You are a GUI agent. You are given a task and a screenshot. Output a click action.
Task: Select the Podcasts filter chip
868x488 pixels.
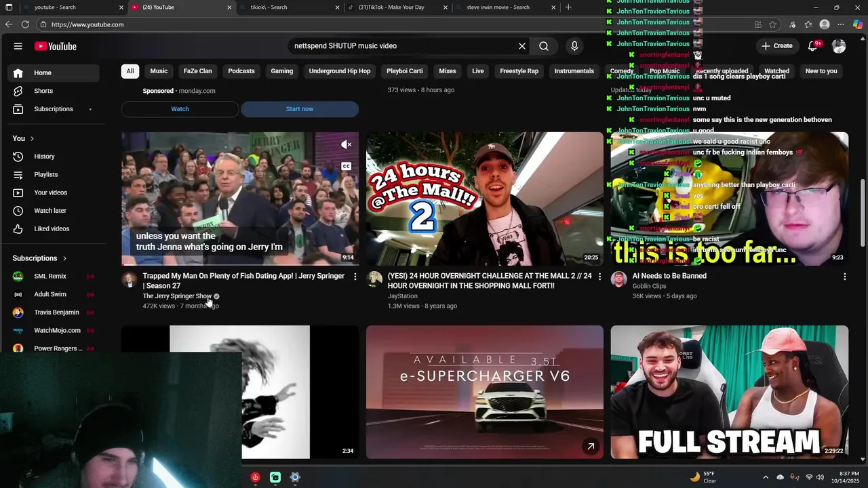[241, 71]
